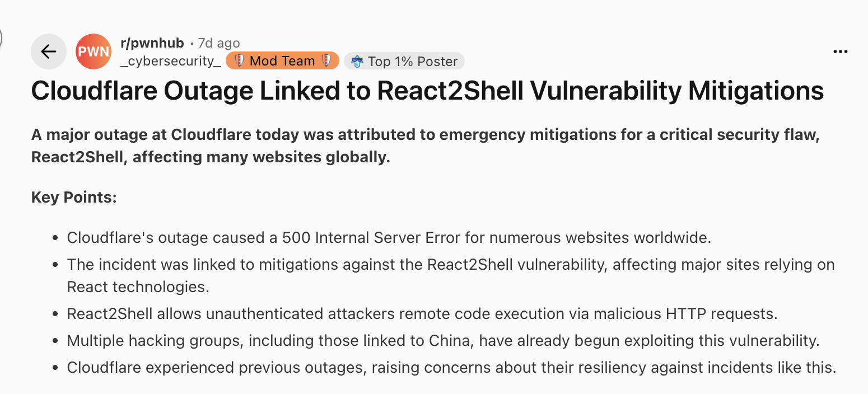Click the shield icon right of Mod Team

click(x=326, y=61)
